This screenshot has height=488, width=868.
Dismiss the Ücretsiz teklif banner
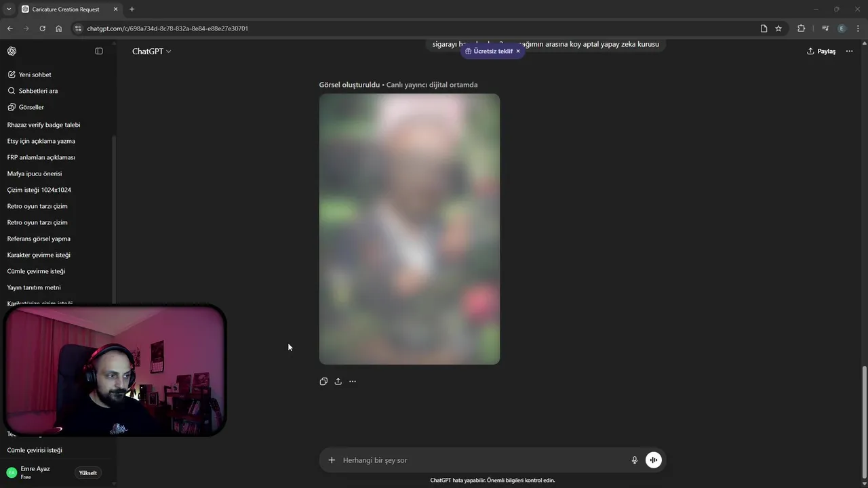pos(518,52)
